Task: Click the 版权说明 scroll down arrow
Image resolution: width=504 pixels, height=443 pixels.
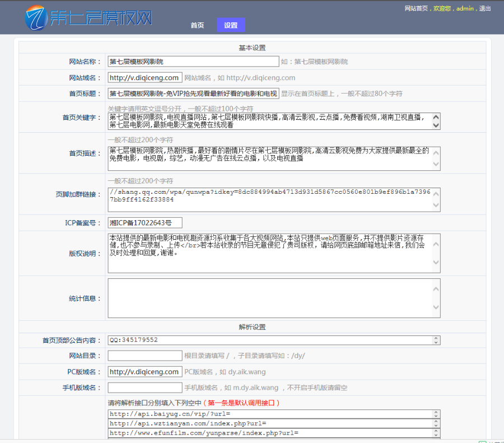Action: (x=436, y=262)
